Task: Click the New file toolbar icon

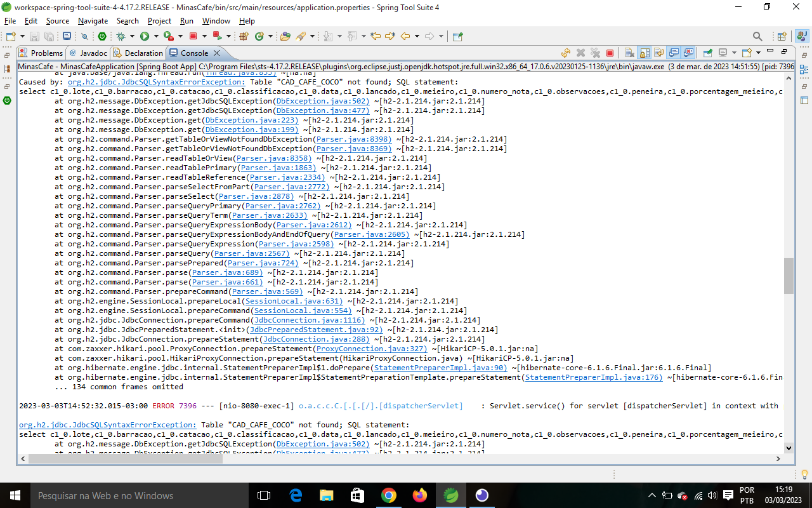Action: point(11,36)
